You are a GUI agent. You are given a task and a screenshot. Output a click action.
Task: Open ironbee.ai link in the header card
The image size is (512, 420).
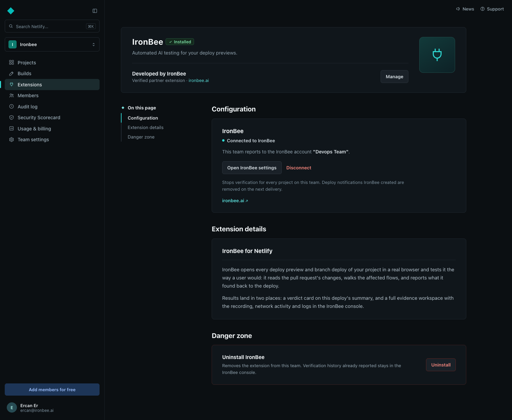pyautogui.click(x=198, y=80)
